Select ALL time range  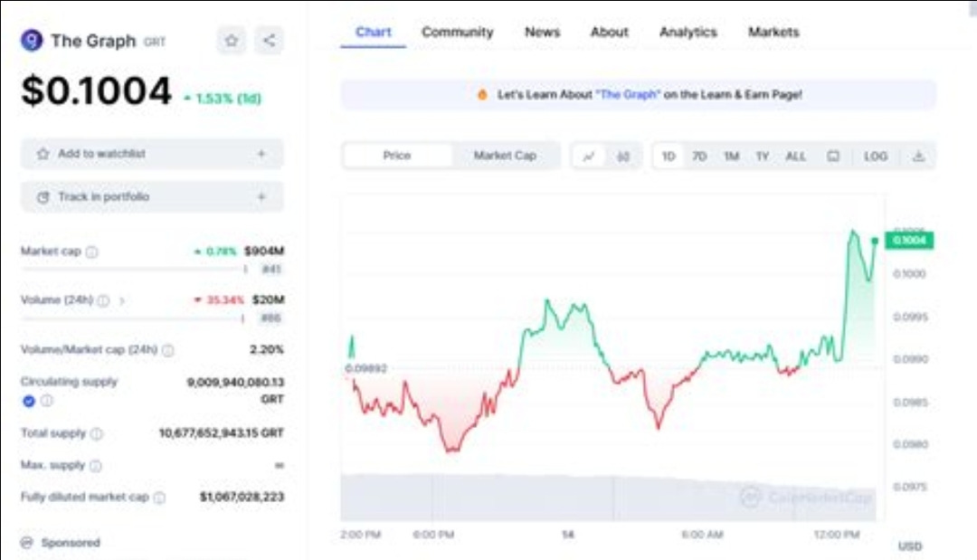click(x=796, y=157)
